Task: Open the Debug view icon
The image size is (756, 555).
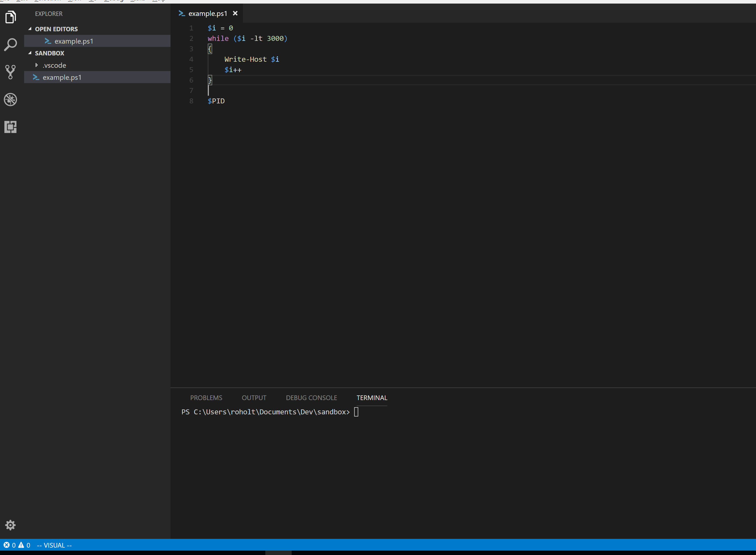Action: point(10,100)
